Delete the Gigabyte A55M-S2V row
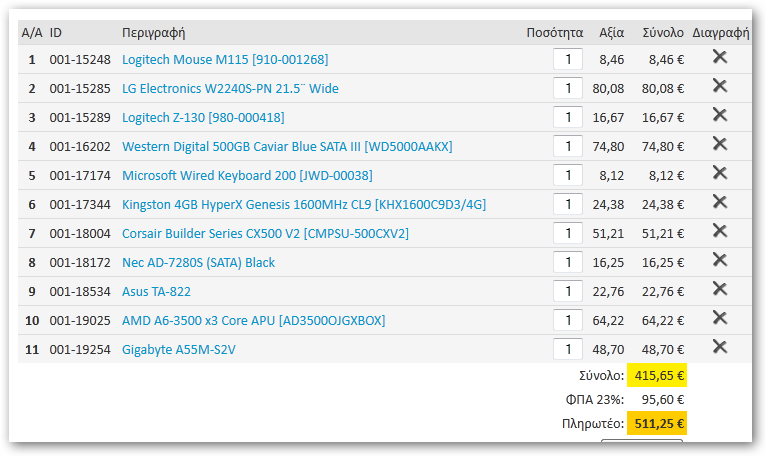766x456 pixels. point(720,347)
